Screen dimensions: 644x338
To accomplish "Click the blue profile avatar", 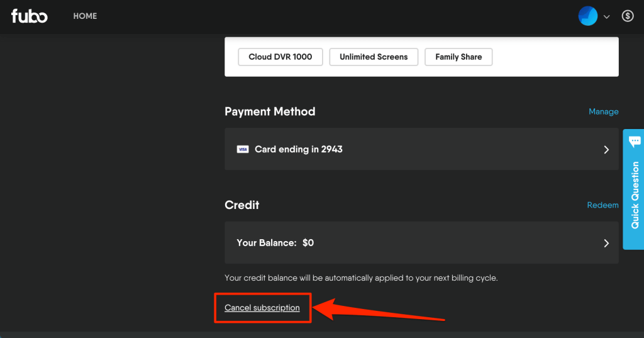I will point(587,16).
